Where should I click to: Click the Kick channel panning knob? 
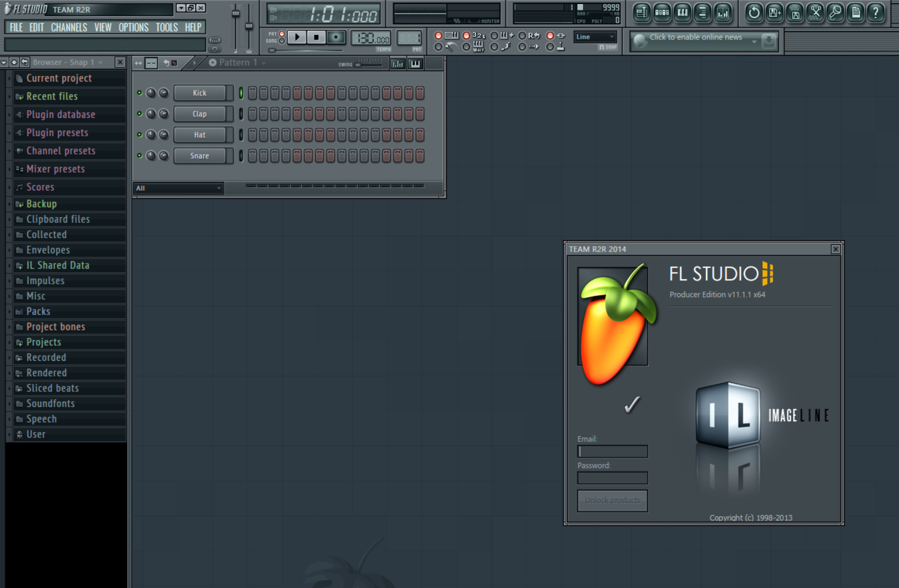151,93
